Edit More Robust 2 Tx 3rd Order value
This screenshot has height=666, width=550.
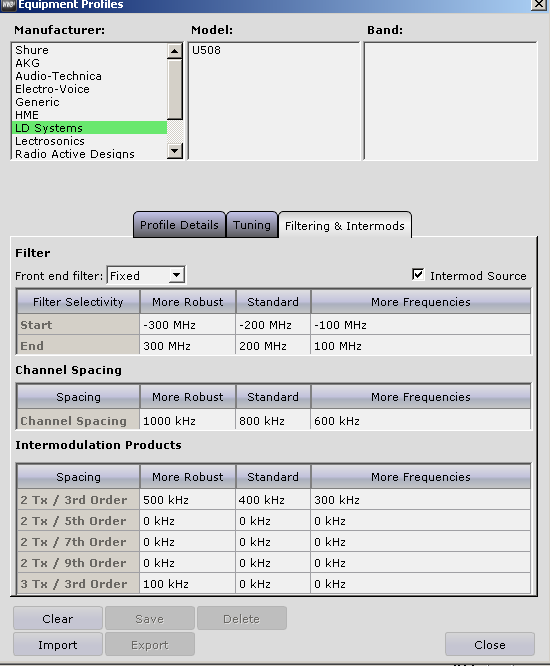(188, 500)
